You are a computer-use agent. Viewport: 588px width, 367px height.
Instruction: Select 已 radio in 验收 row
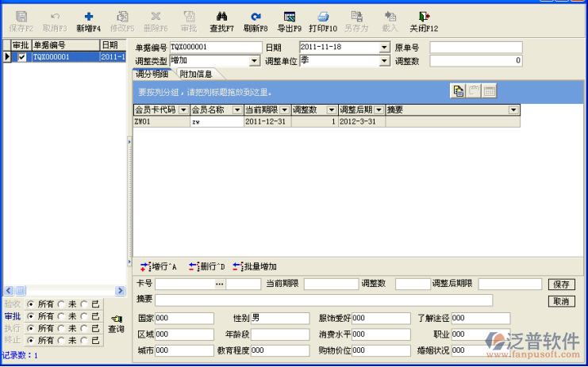coord(85,304)
